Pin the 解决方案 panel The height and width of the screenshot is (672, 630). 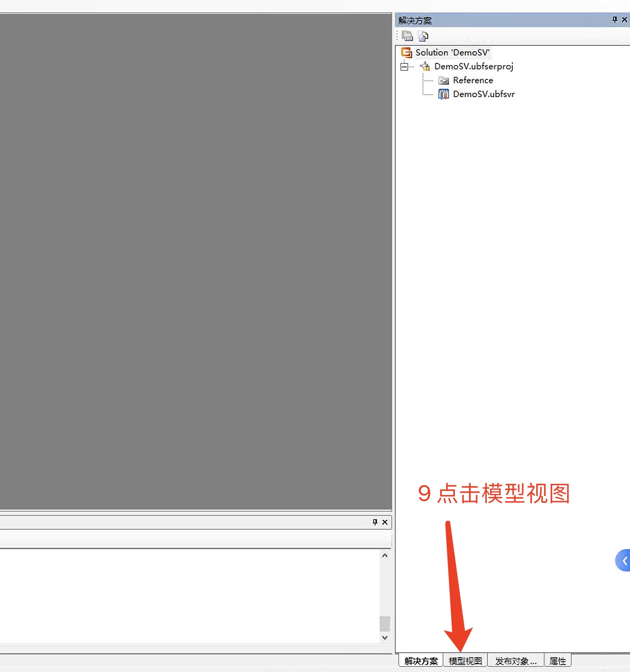pyautogui.click(x=614, y=19)
